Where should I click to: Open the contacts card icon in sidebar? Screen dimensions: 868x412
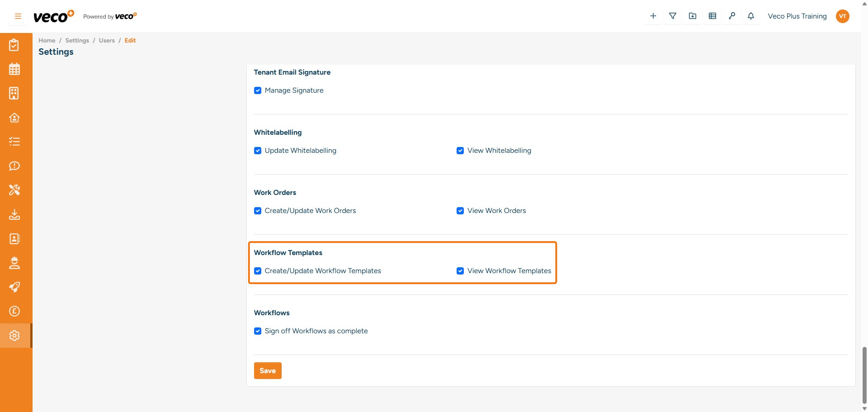click(x=14, y=239)
